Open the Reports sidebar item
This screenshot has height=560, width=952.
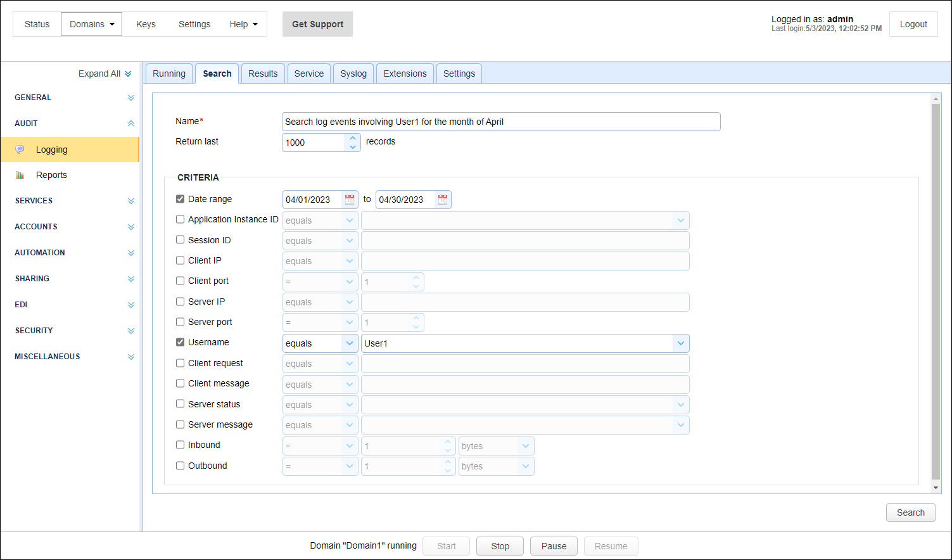tap(70, 175)
